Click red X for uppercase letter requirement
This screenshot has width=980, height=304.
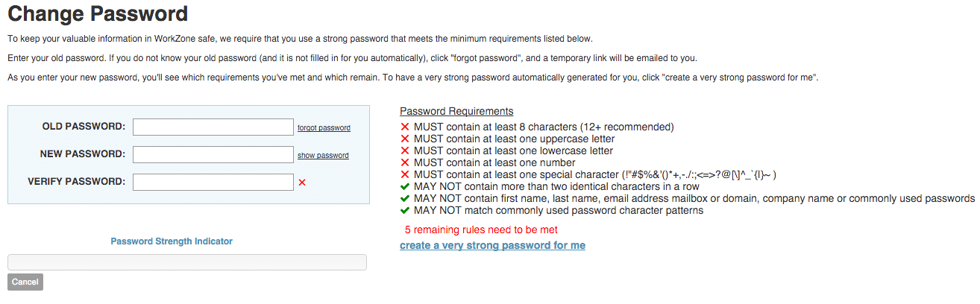[x=405, y=139]
